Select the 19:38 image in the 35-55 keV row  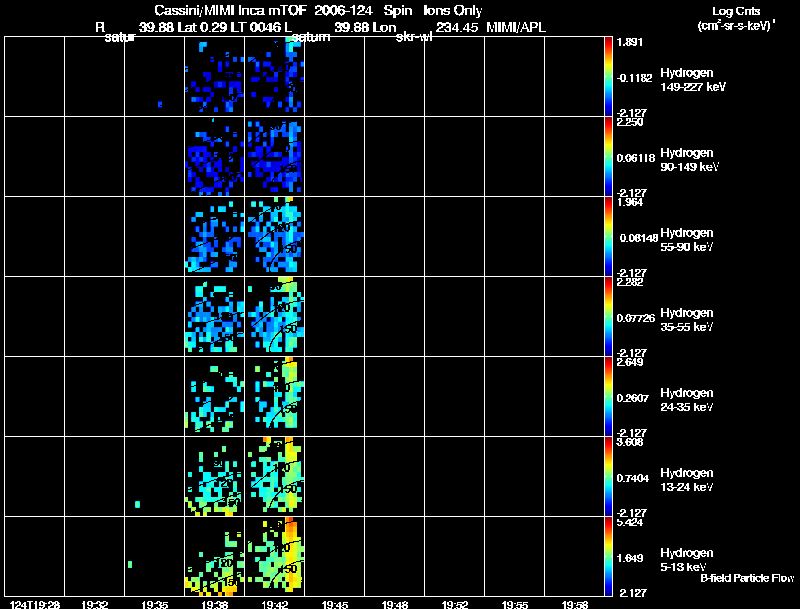[x=214, y=316]
